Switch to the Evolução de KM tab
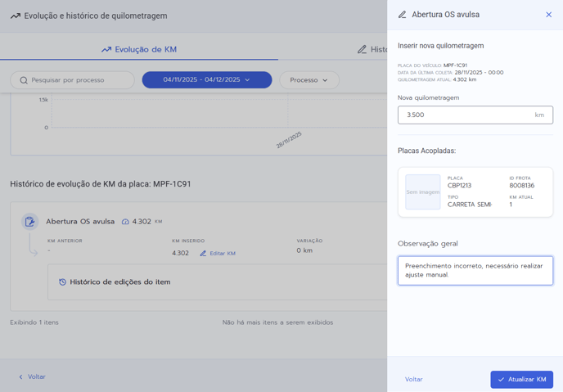This screenshot has width=563, height=392. tap(139, 49)
